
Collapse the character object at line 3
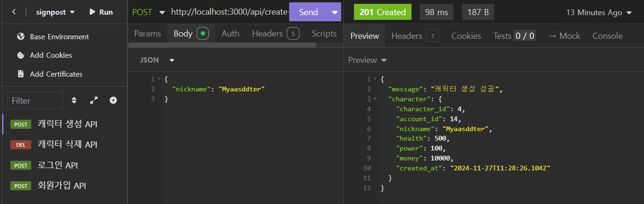click(x=375, y=99)
